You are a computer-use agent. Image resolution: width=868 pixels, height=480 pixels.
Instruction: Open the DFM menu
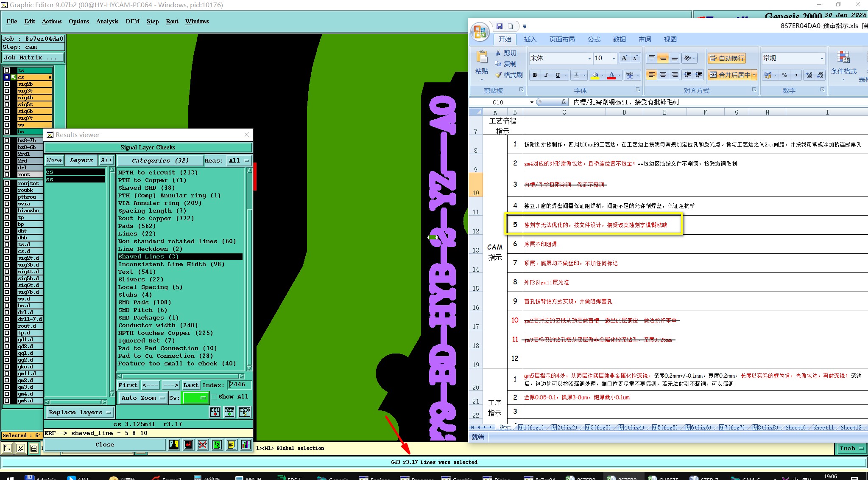pos(132,21)
